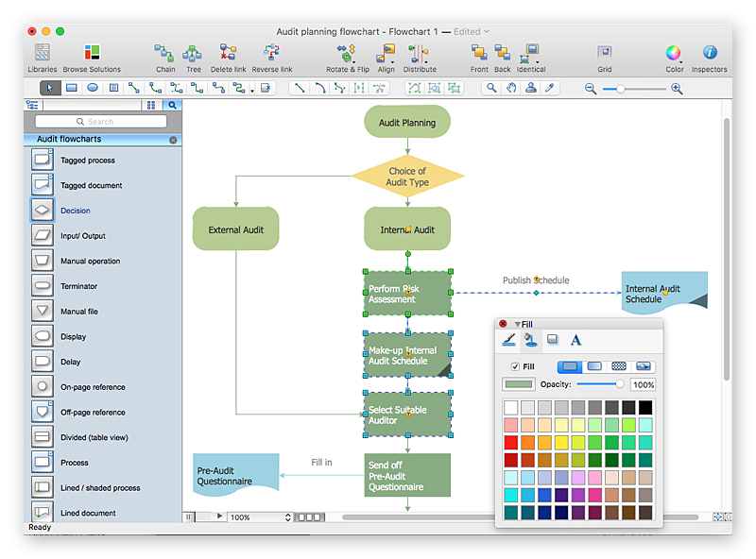The width and height of the screenshot is (756, 559).
Task: Select the rectangle drawing tool
Action: pos(71,87)
